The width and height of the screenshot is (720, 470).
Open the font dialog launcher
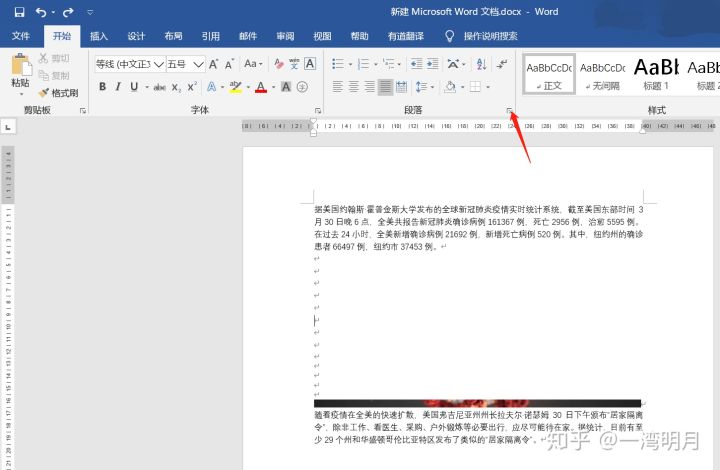click(x=318, y=111)
